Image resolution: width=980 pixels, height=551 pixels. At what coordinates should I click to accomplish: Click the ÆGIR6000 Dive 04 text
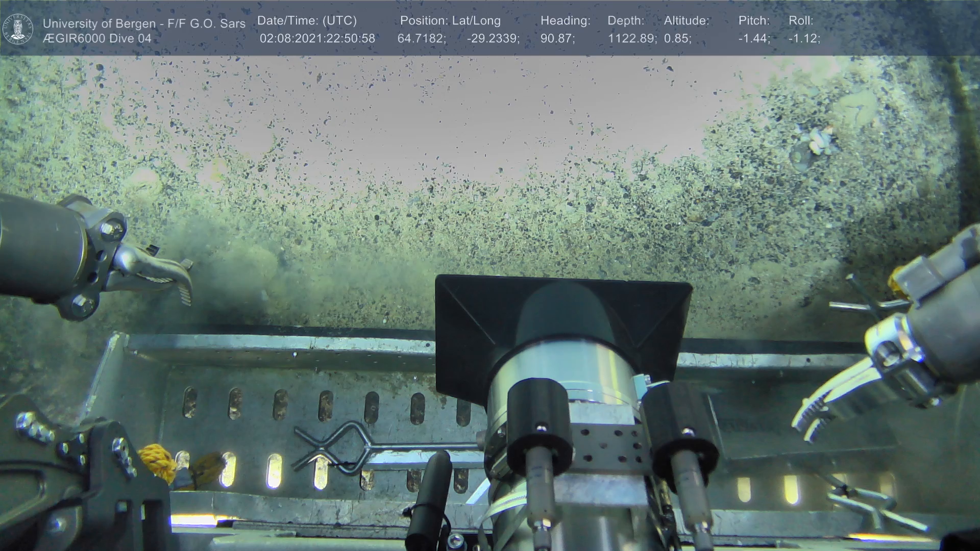[x=97, y=39]
